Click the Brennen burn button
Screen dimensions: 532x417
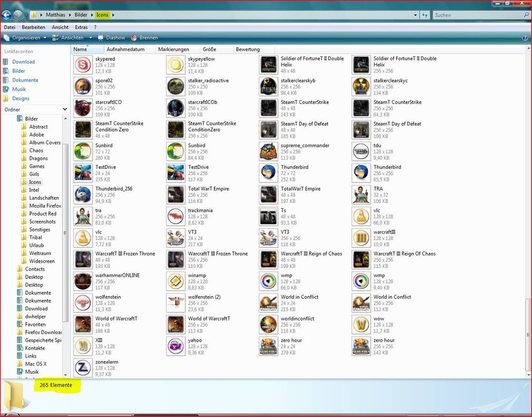[x=144, y=37]
